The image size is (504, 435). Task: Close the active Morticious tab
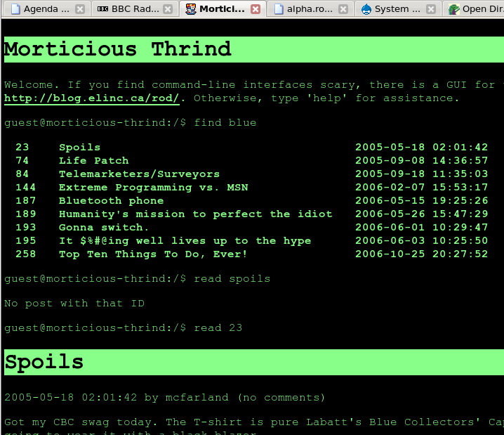pyautogui.click(x=256, y=9)
